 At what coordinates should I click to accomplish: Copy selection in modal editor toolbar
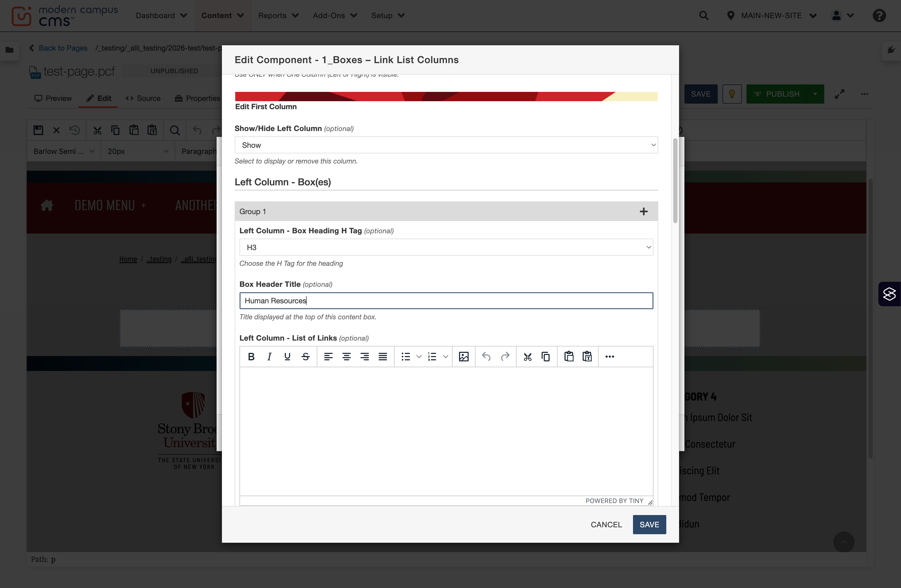point(546,356)
